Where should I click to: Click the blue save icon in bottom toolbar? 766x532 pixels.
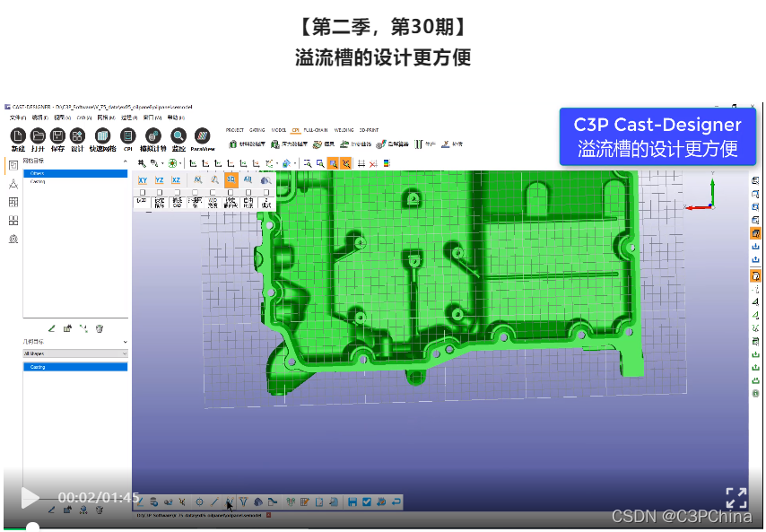pyautogui.click(x=353, y=501)
